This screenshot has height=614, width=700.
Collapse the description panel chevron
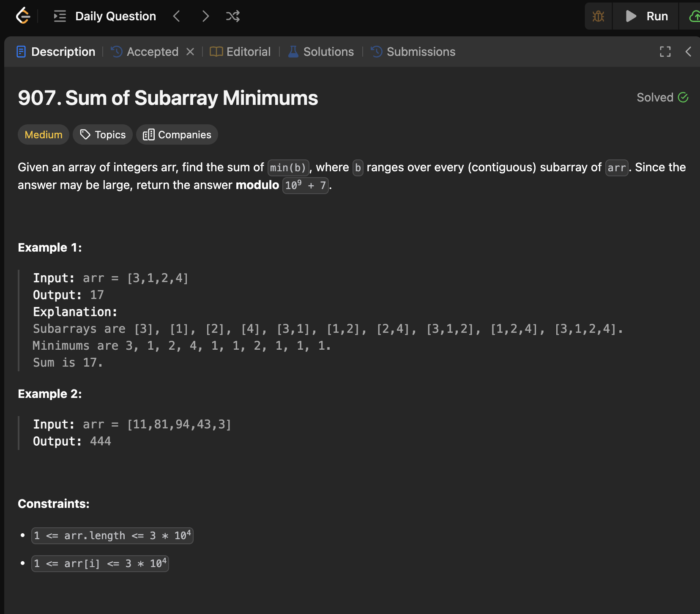point(688,52)
